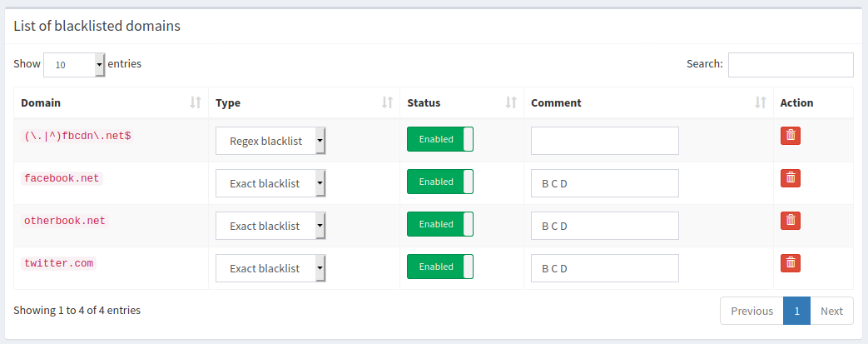
Task: Sort by Comment column arrows
Action: click(761, 102)
